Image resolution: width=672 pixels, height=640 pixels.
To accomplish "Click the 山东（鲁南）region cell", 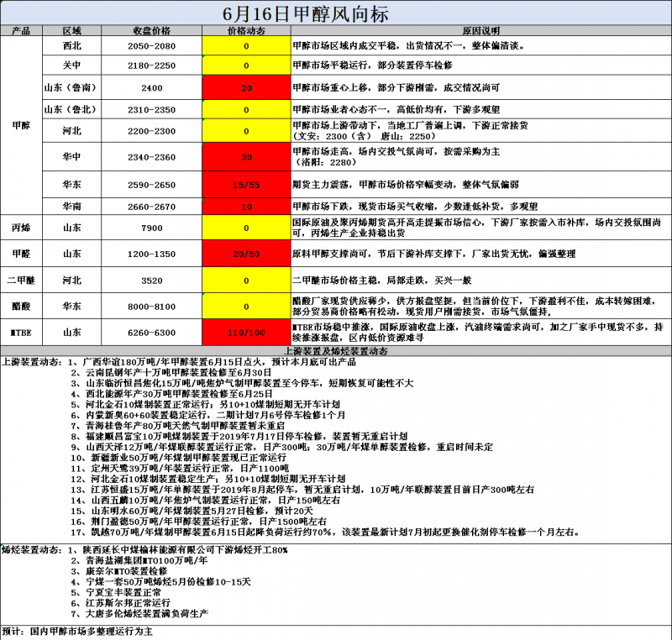I will (x=71, y=87).
